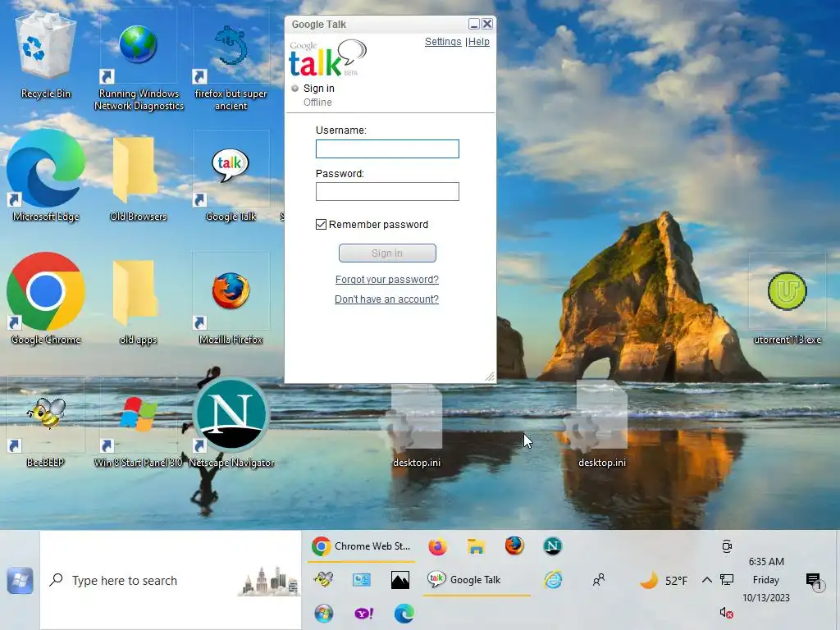Select the old apps folder
This screenshot has height=630, width=840.
(x=138, y=301)
